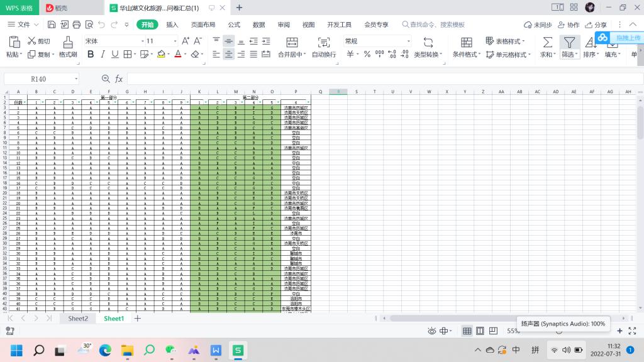Expand the Name Box dropdown arrow

point(76,79)
